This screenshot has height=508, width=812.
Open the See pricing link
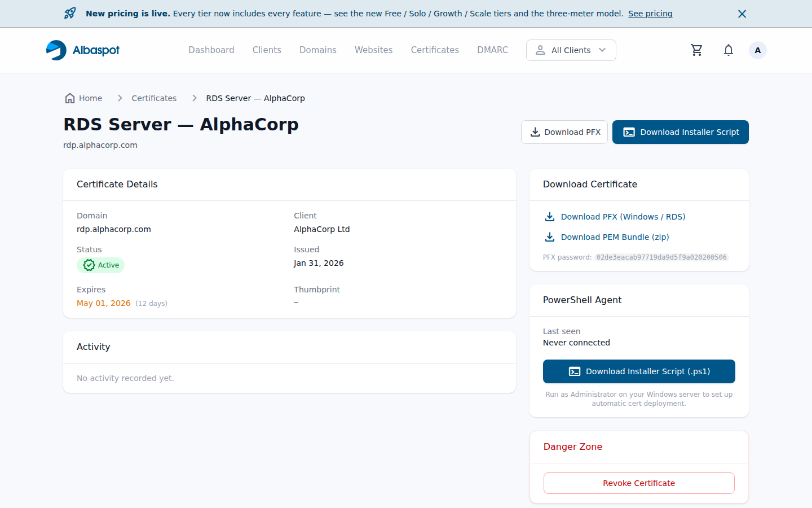[x=650, y=14]
